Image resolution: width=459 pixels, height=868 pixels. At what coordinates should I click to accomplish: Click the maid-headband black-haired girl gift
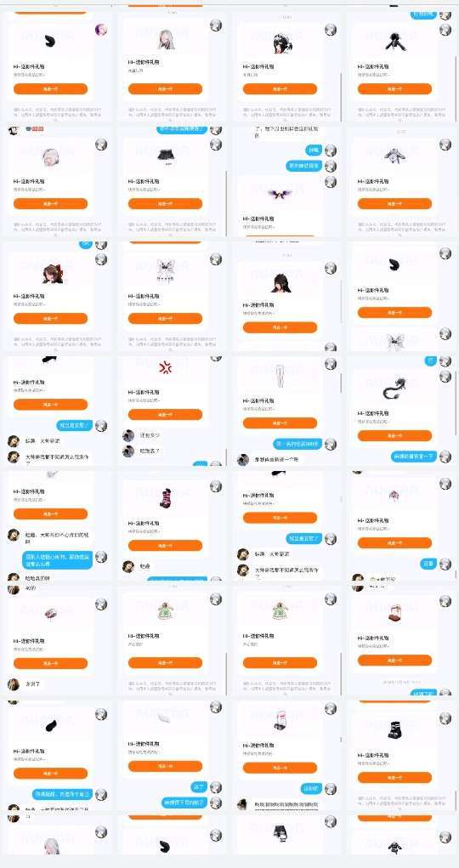[x=280, y=43]
